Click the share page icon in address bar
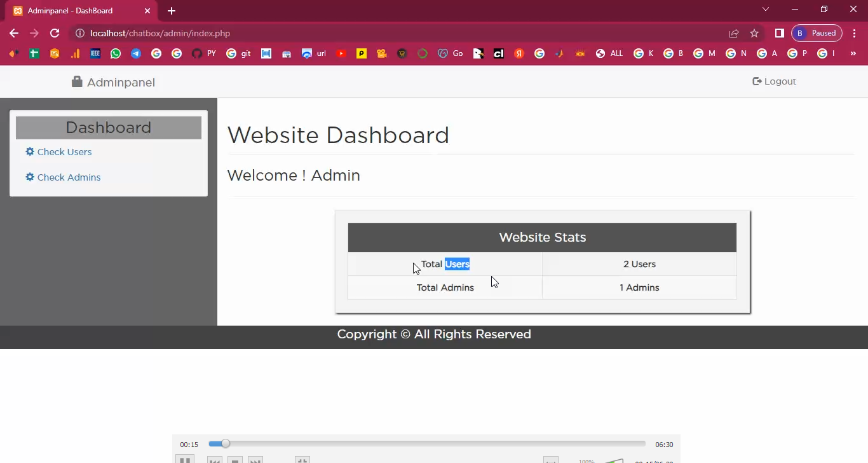 coord(734,33)
